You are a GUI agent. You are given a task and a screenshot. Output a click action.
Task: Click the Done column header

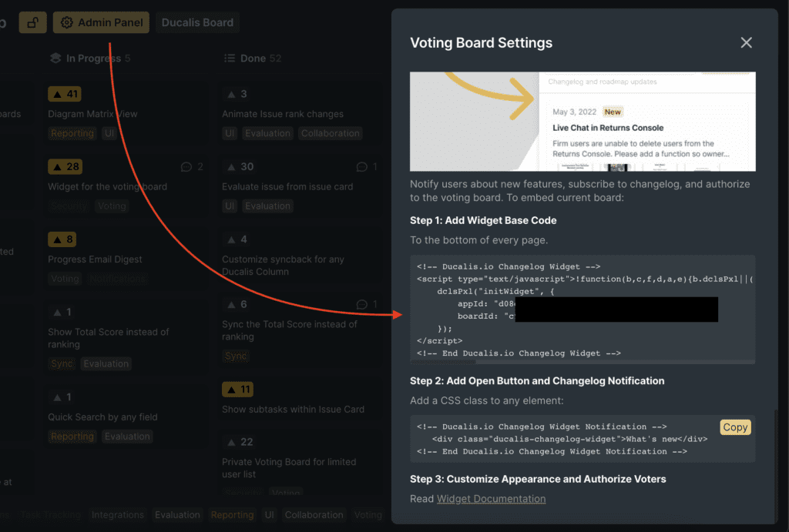(253, 59)
